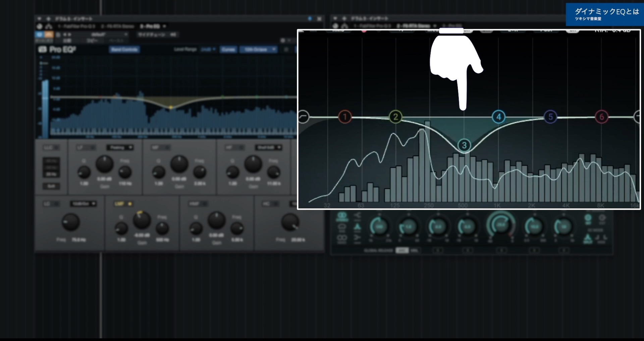
Task: Enable the yellow LMF band activate toggle
Action: click(x=130, y=204)
